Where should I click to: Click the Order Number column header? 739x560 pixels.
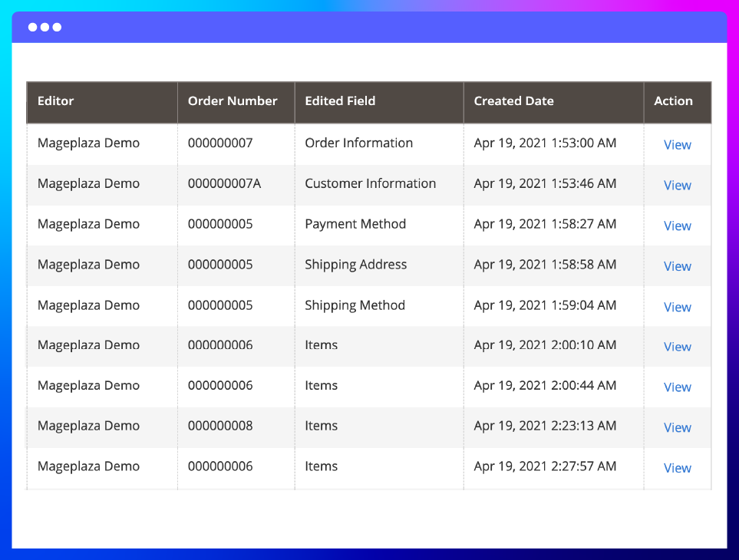tap(233, 101)
